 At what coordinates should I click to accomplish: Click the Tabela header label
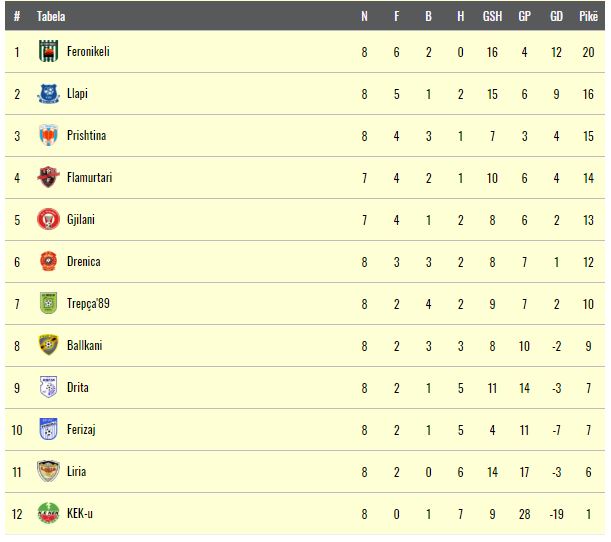[x=51, y=16]
